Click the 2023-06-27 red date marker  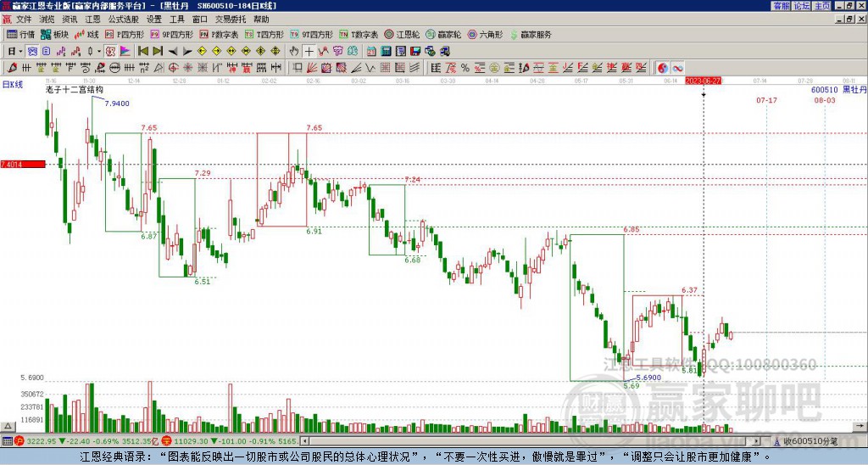[703, 81]
